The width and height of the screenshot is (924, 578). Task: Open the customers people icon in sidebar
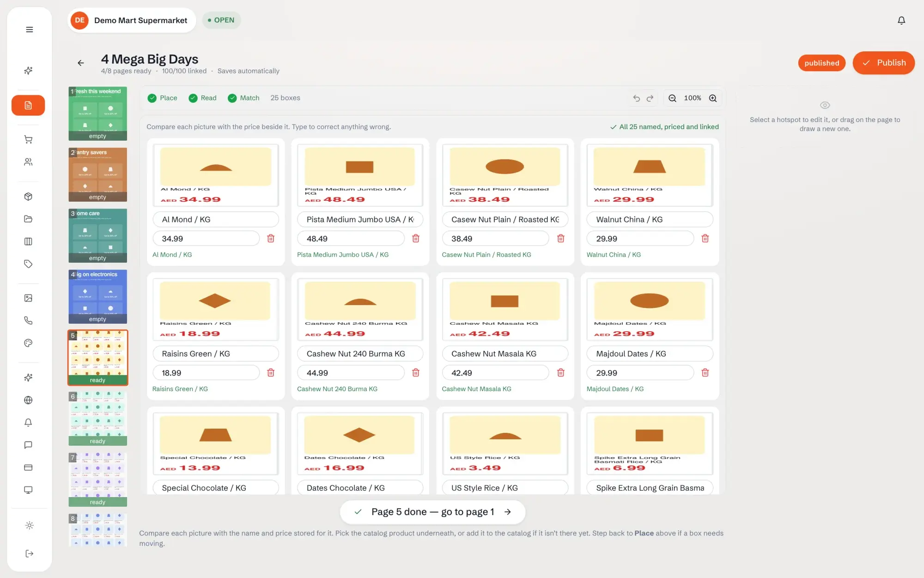pos(28,162)
